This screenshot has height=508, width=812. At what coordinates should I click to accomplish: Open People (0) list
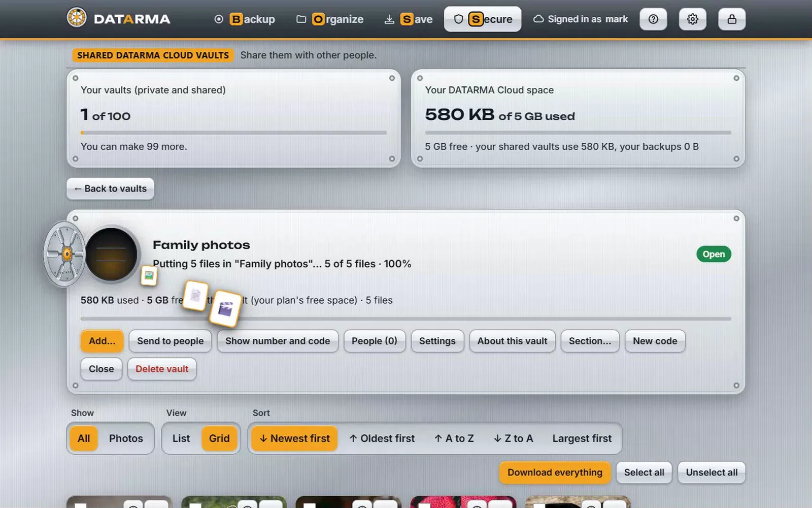375,341
